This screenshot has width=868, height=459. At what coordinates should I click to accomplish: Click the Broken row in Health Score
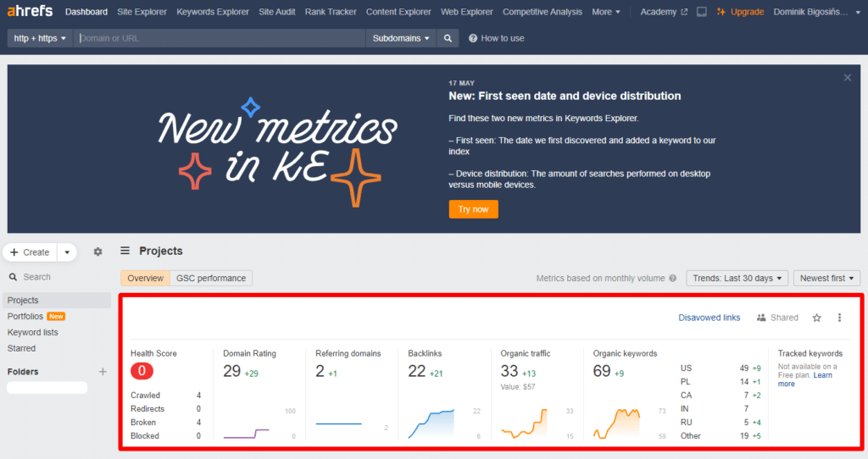166,423
